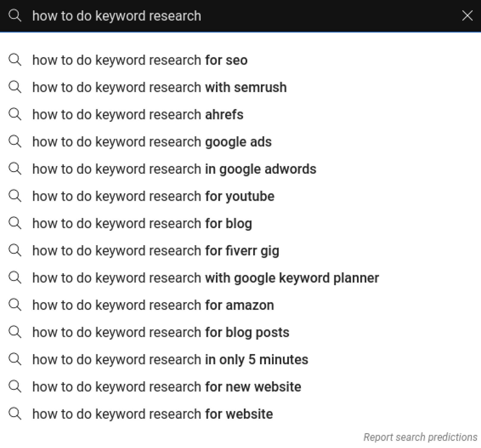
Task: Click magnifier icon beside "ahrefs" suggestion
Action: click(x=15, y=114)
